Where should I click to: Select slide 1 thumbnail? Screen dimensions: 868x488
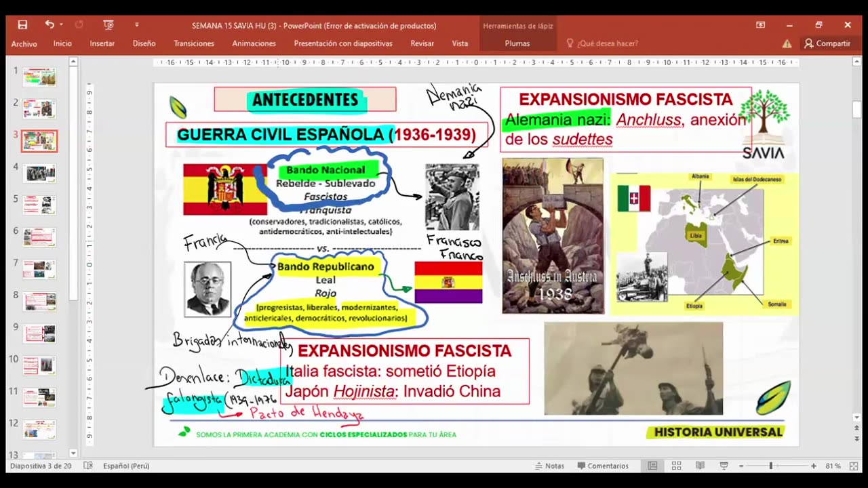pos(39,77)
